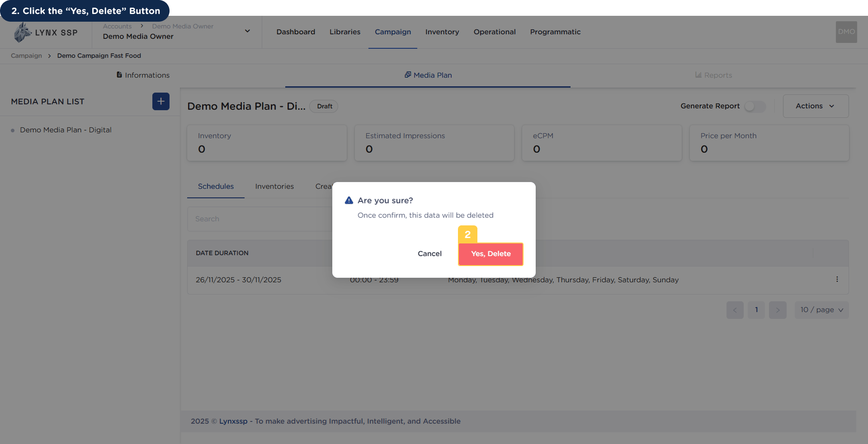The image size is (868, 444).
Task: Cancel the delete confirmation dialog
Action: [429, 254]
